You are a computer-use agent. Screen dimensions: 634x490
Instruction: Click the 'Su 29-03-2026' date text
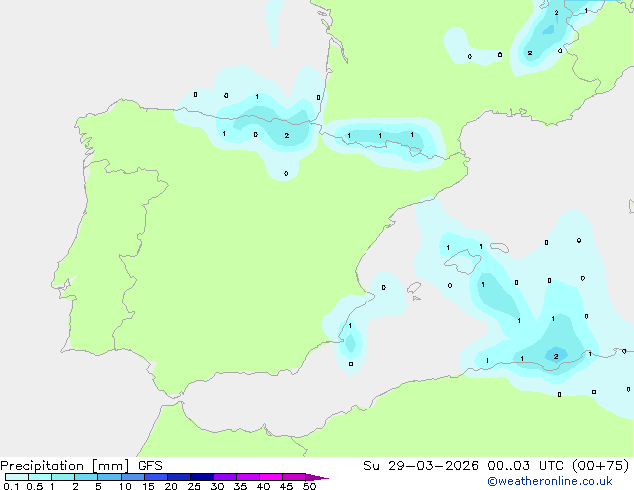pos(421,466)
